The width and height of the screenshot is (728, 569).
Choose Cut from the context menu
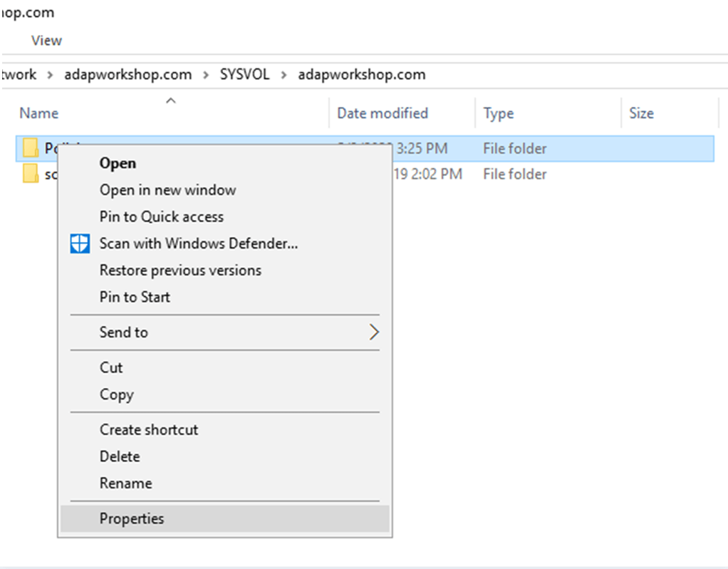111,367
